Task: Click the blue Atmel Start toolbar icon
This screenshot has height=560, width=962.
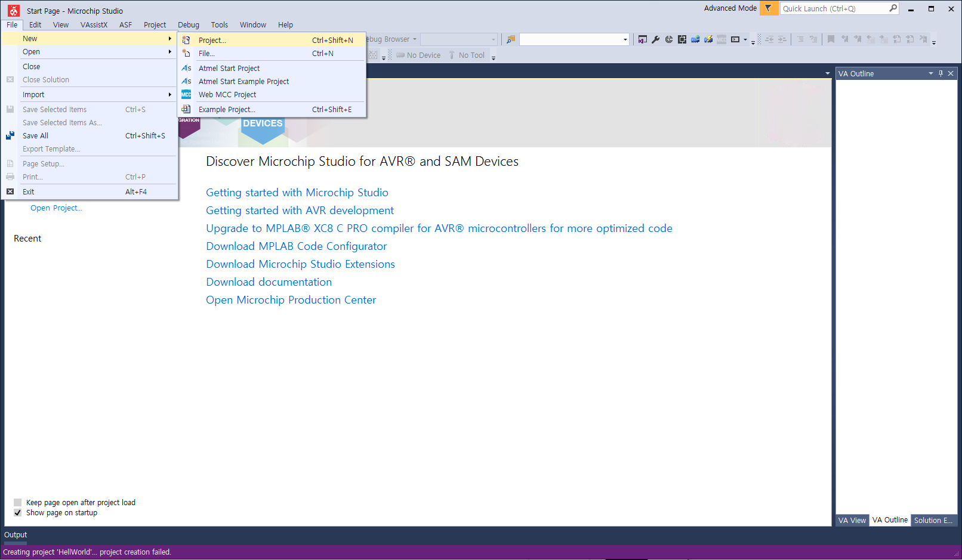Action: 695,39
